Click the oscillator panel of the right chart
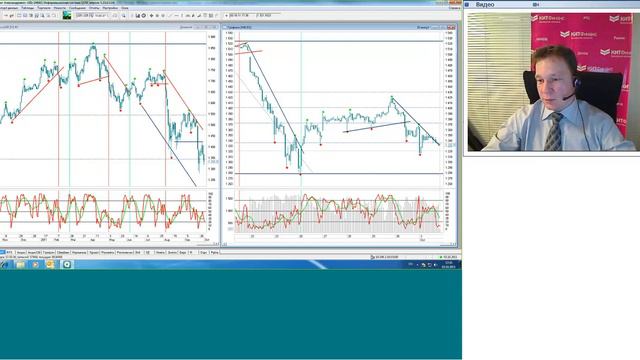640x360 pixels. [x=339, y=212]
